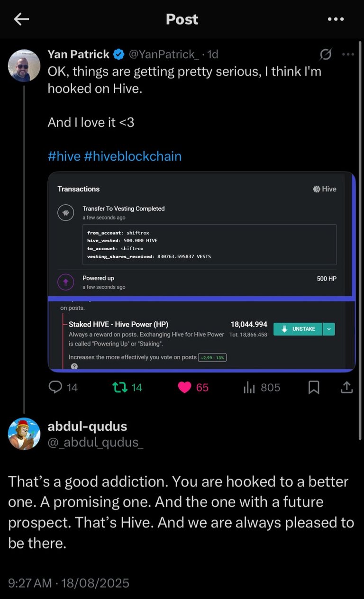
Task: Open the #hiveblockchain hashtag
Action: point(133,156)
